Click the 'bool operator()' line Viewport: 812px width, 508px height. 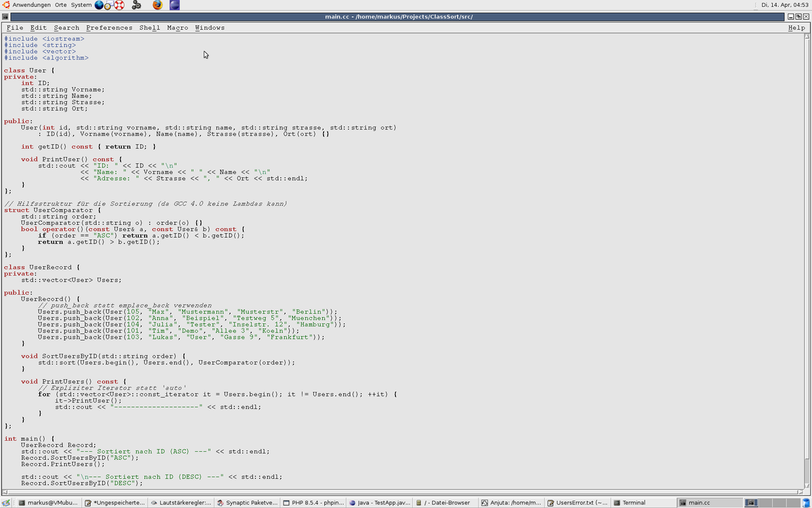click(133, 229)
